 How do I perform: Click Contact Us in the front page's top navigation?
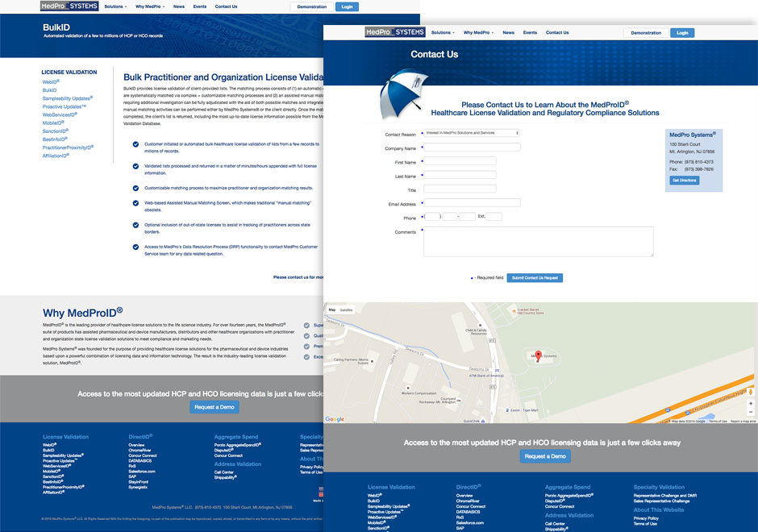(x=557, y=33)
